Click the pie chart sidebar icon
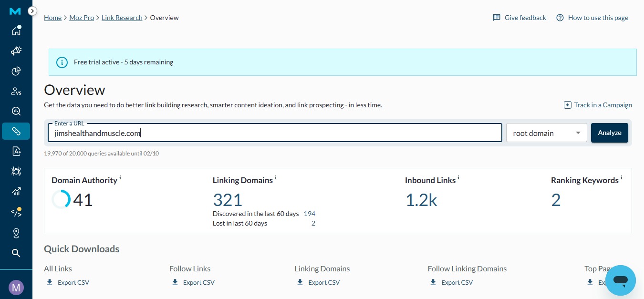644x299 pixels. point(16,71)
